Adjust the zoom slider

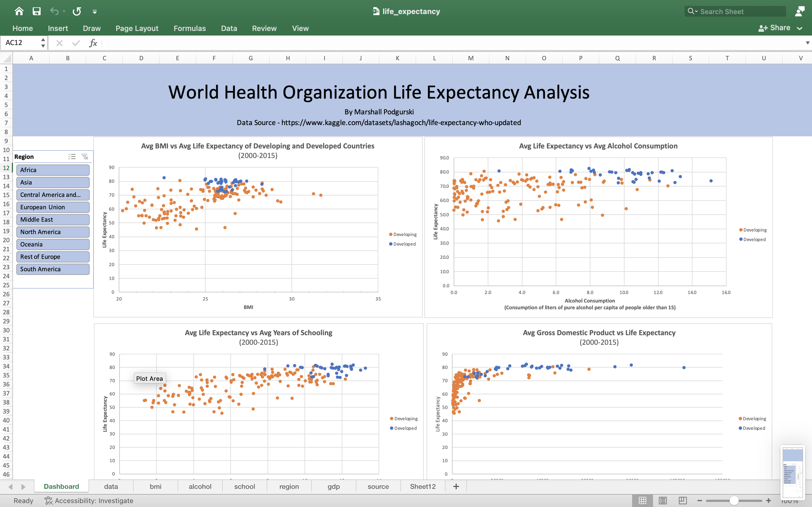coord(734,500)
